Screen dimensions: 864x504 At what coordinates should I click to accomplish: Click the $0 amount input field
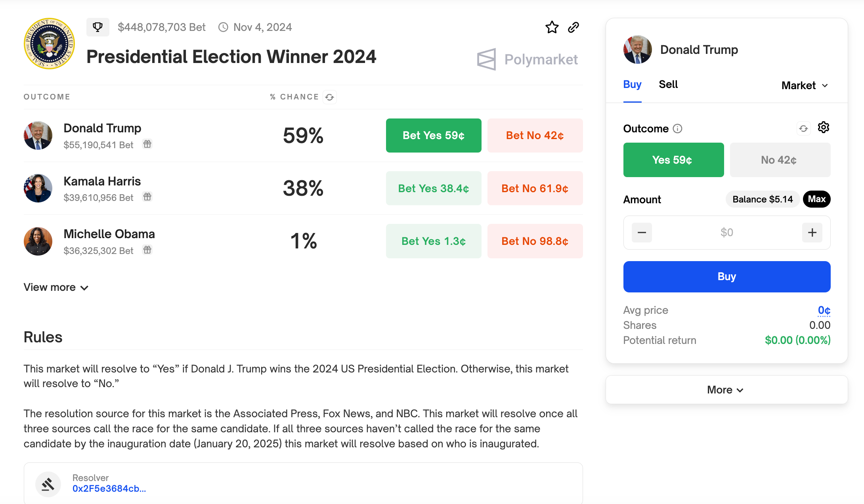(726, 233)
